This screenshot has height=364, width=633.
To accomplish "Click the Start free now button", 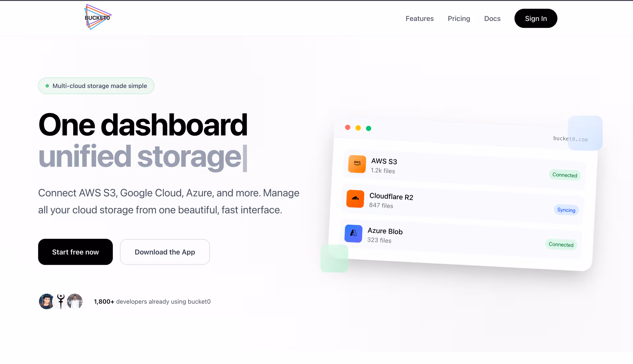I will tap(75, 252).
